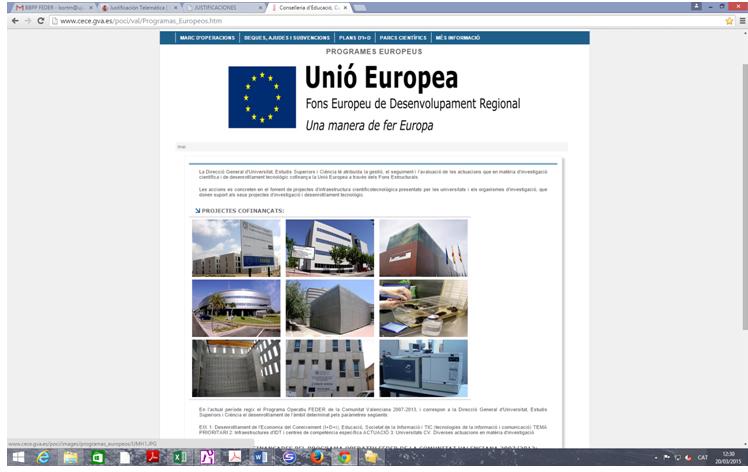Open a new browser tab
748x472 pixels.
coord(360,8)
